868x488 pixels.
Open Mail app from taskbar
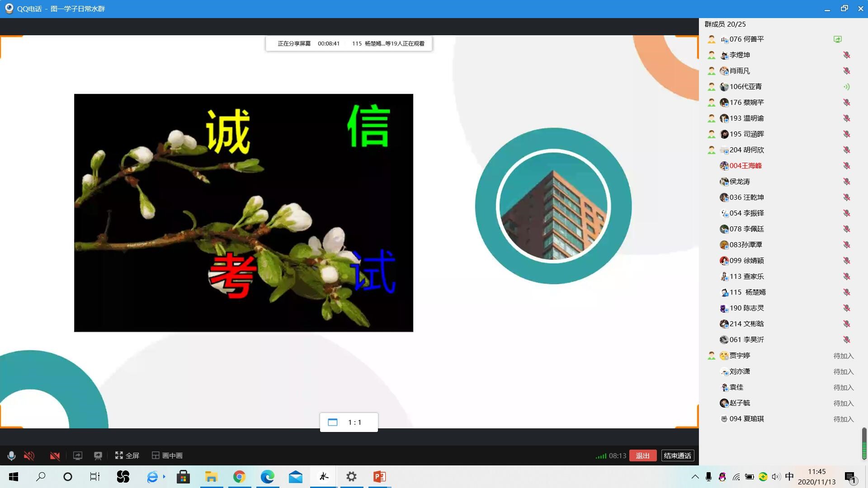(x=295, y=477)
